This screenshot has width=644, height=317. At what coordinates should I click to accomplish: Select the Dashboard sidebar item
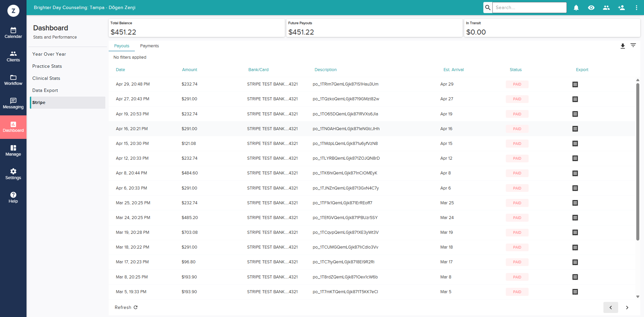[x=13, y=127]
